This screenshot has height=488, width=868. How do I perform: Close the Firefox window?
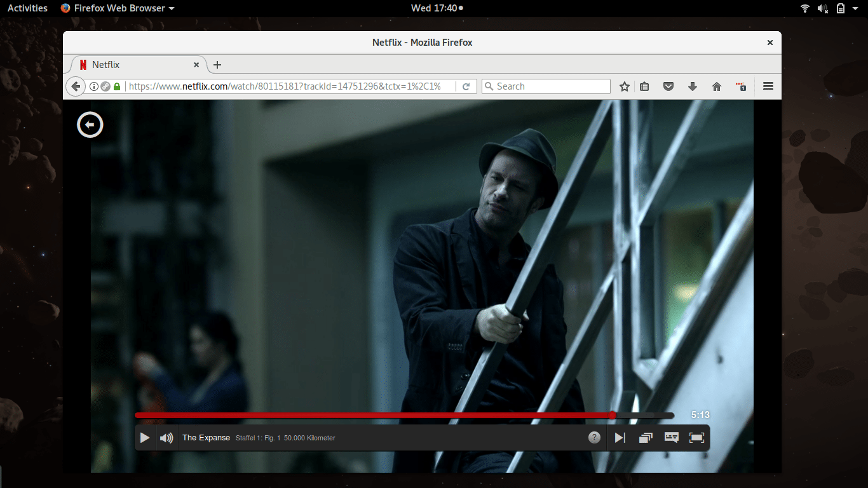click(x=770, y=43)
